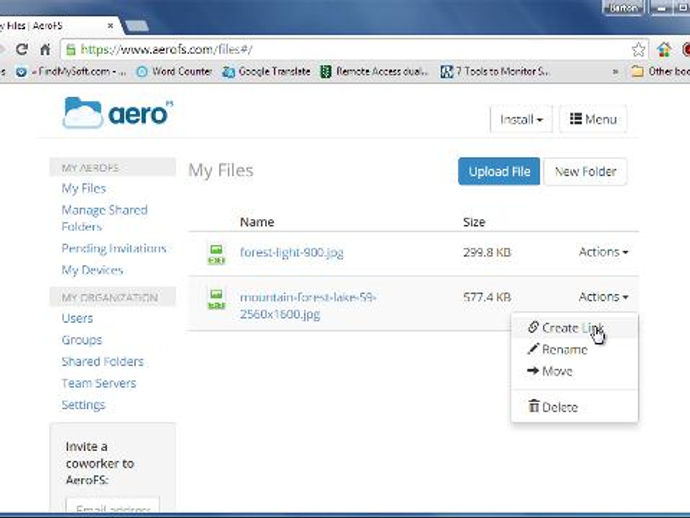Click the browser reload icon
The height and width of the screenshot is (518, 690).
tap(22, 49)
